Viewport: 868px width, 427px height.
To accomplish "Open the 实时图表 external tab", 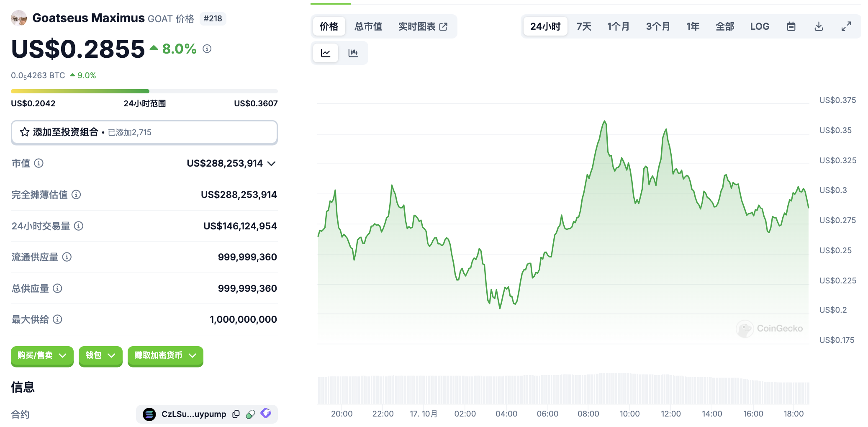I will [422, 26].
